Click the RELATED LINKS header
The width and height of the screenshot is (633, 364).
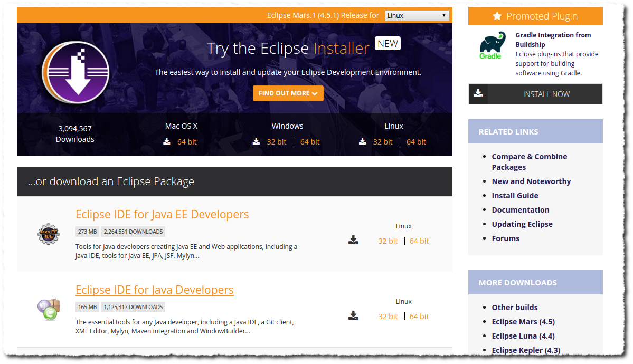point(535,131)
